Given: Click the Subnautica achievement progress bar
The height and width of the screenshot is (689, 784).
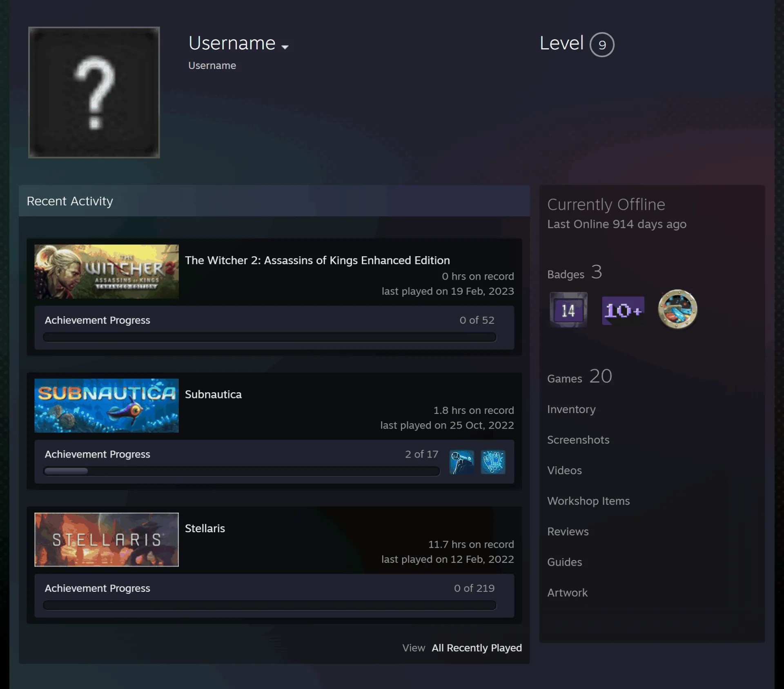Looking at the screenshot, I should (242, 471).
